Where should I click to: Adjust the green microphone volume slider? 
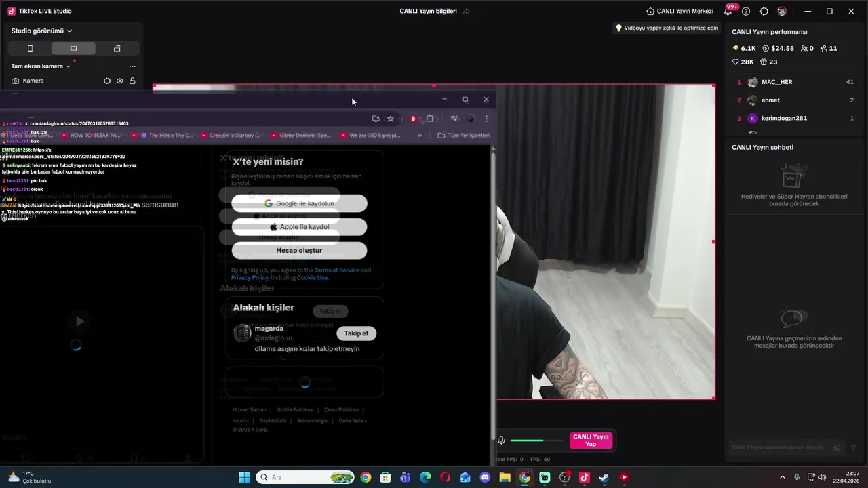[x=536, y=441]
